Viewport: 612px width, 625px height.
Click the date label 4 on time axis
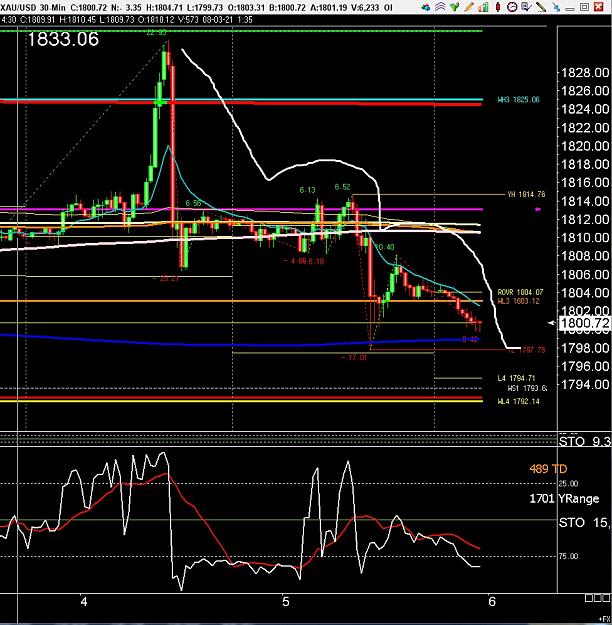(83, 601)
